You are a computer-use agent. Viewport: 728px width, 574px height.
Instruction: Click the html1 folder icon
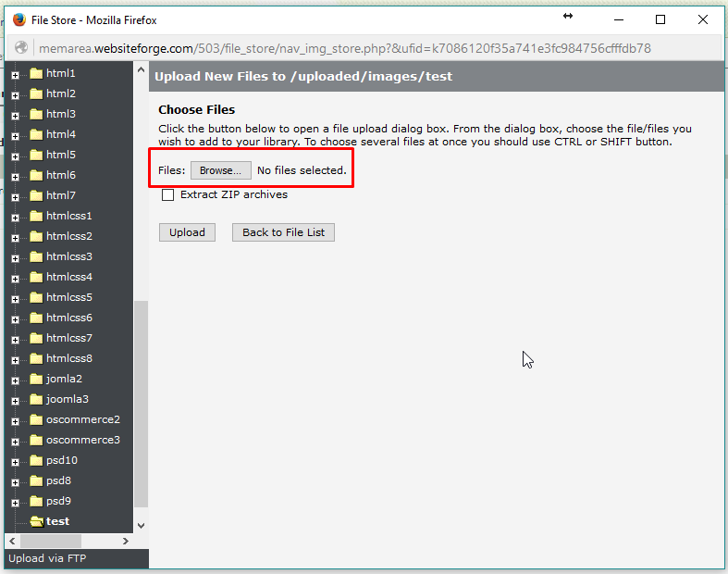click(x=36, y=73)
